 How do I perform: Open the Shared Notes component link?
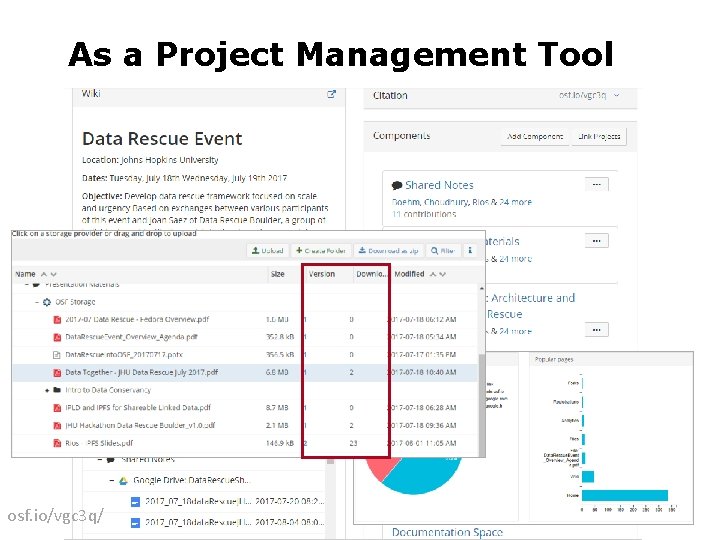point(439,185)
